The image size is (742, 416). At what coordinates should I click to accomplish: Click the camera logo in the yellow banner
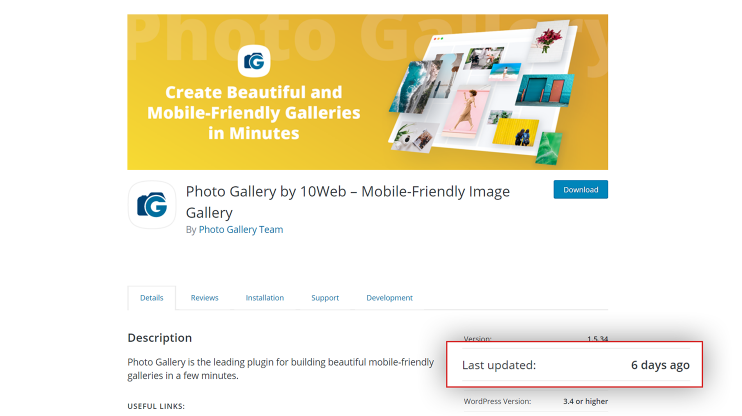254,61
